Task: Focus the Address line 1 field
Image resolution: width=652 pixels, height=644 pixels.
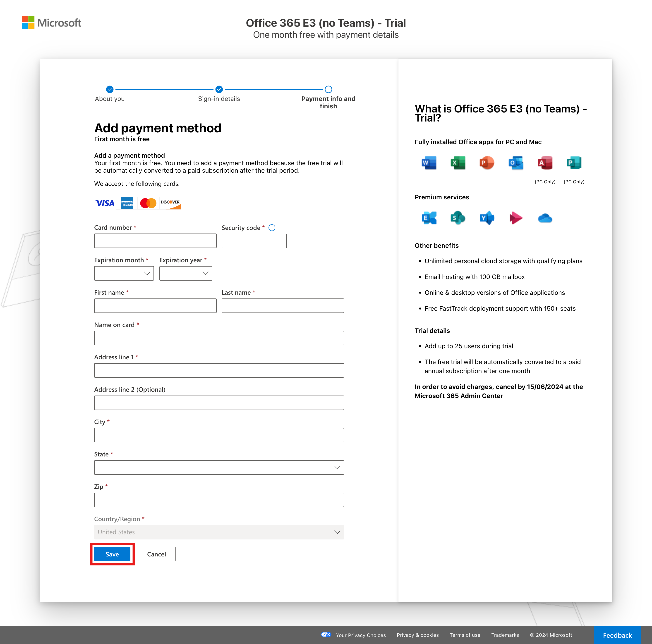Action: point(219,370)
